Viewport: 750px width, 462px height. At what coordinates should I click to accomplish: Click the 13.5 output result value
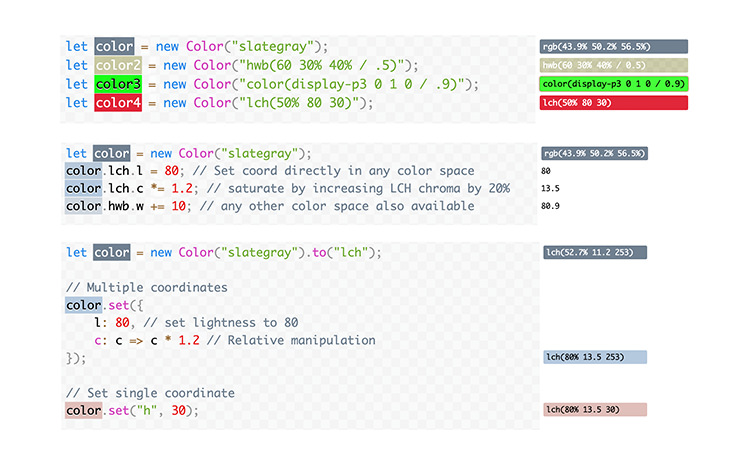(550, 188)
